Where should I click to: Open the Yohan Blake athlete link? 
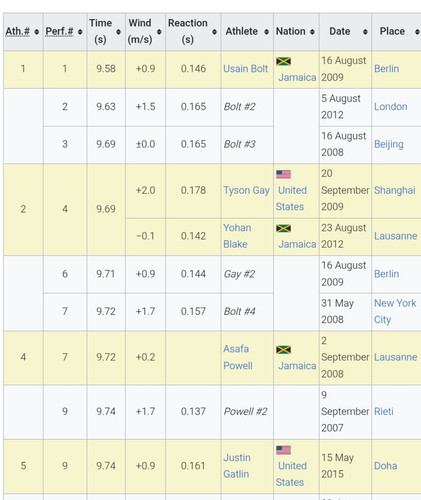pyautogui.click(x=237, y=236)
